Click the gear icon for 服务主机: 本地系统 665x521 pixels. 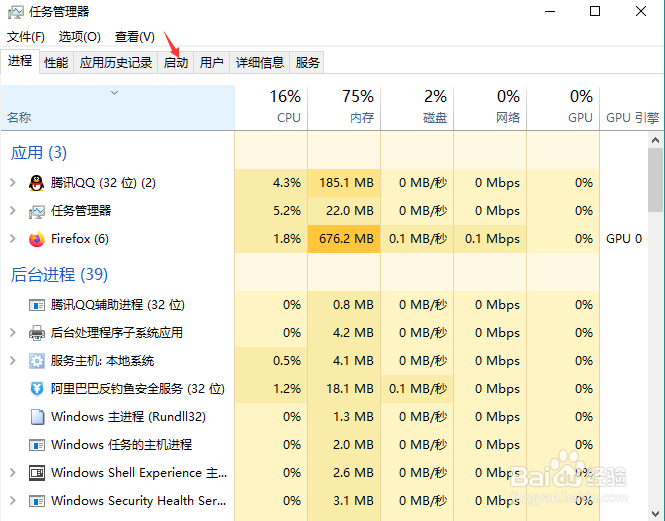(36, 361)
